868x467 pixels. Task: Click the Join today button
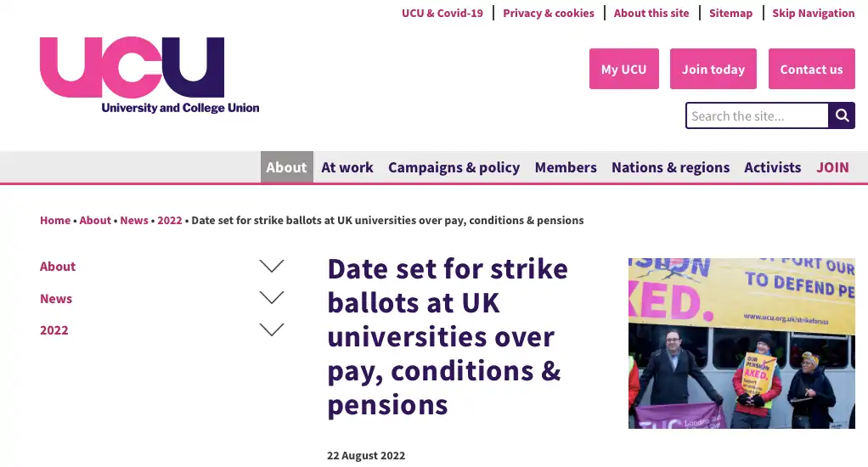[713, 69]
